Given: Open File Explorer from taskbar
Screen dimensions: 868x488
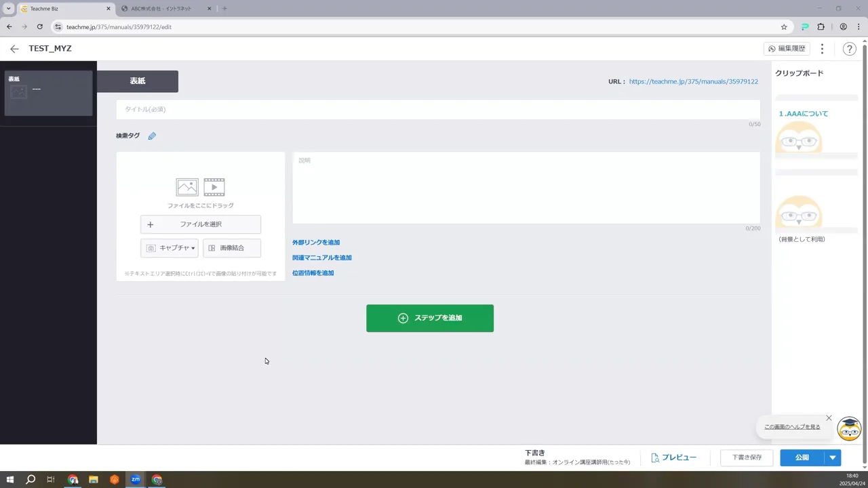Looking at the screenshot, I should point(94,480).
